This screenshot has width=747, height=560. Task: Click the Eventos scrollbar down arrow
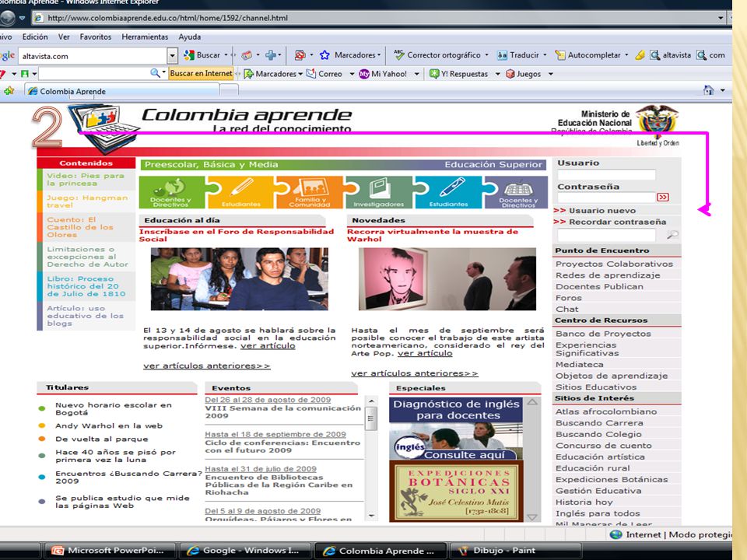pyautogui.click(x=370, y=516)
